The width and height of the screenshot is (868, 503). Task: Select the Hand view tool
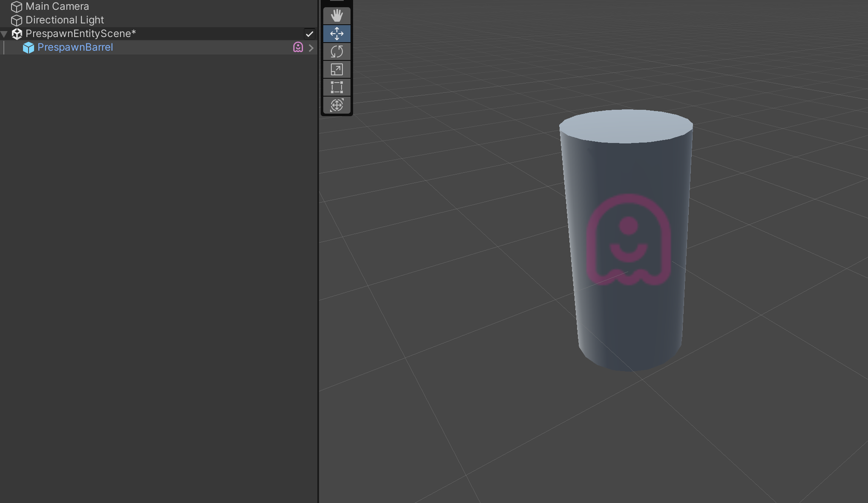point(336,16)
